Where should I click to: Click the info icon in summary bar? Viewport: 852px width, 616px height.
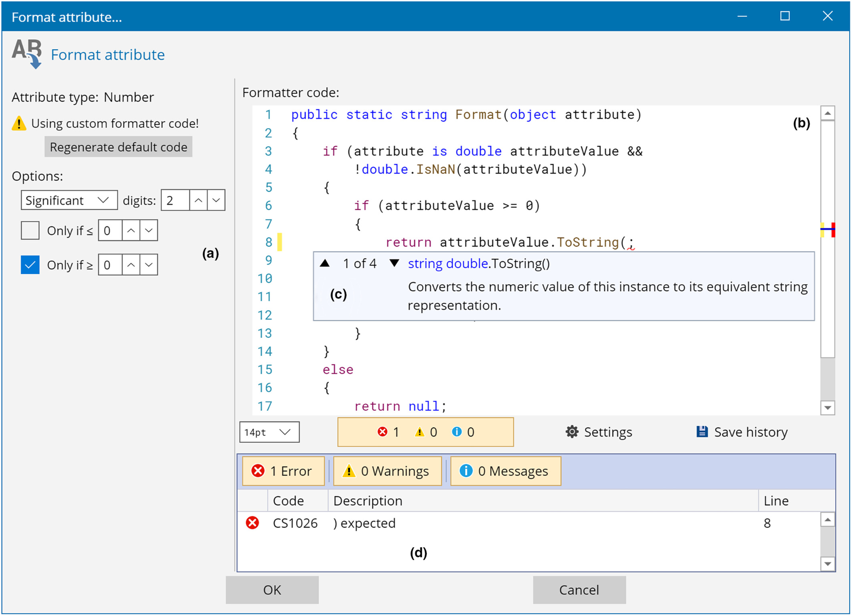(x=456, y=431)
